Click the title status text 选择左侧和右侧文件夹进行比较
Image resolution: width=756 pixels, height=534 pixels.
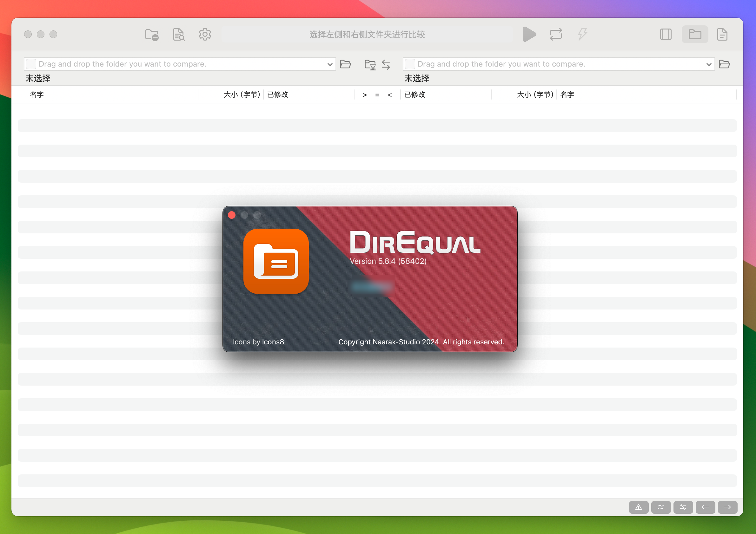click(x=367, y=35)
